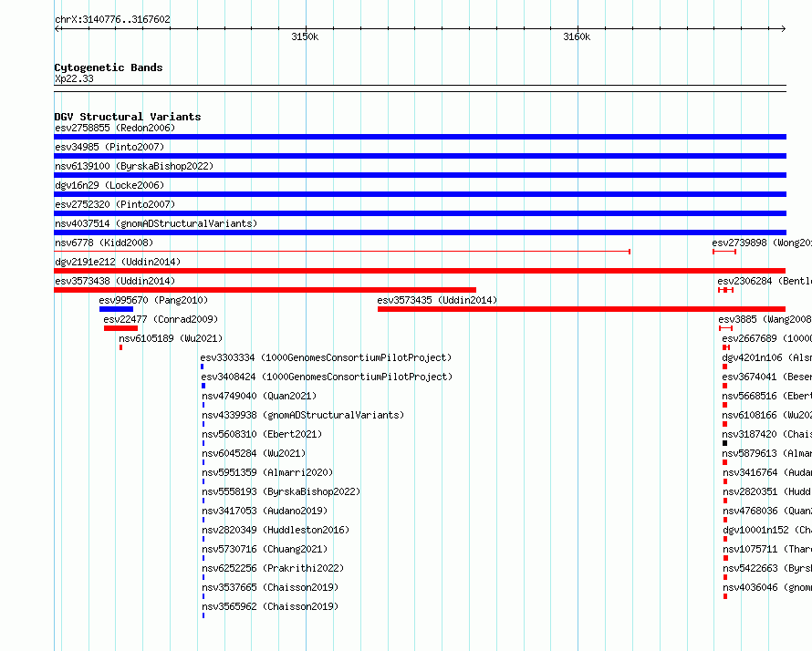Click nsv5730716 (Chuang2021) label
Viewport: 812px width, 651px height.
[265, 549]
